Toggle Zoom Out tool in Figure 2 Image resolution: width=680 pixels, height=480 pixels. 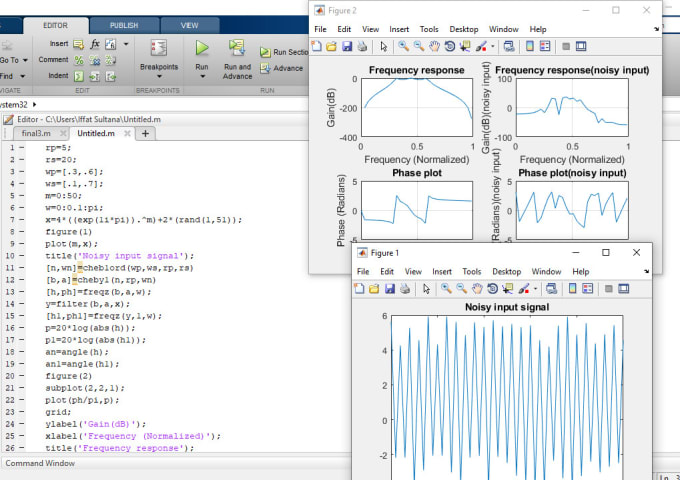click(418, 46)
